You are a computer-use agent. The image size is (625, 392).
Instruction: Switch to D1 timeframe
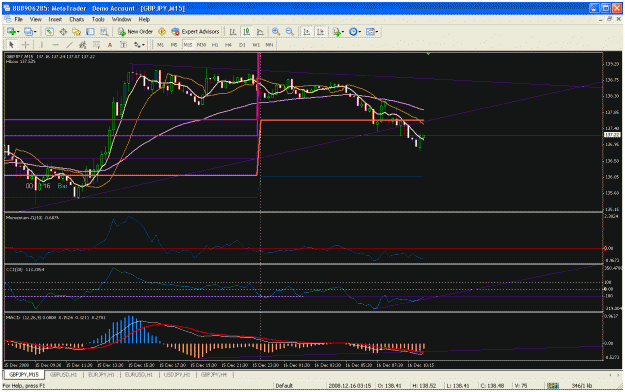[242, 45]
